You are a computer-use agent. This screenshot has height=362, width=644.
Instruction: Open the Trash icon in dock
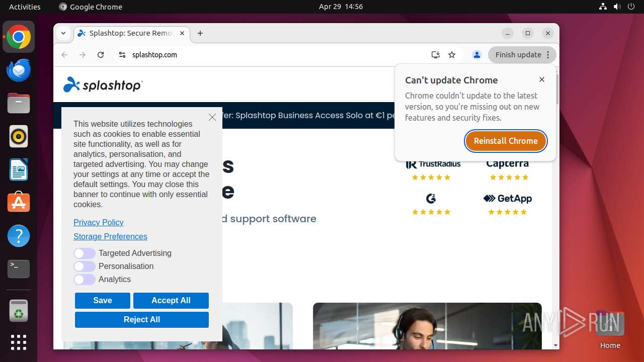pyautogui.click(x=19, y=311)
